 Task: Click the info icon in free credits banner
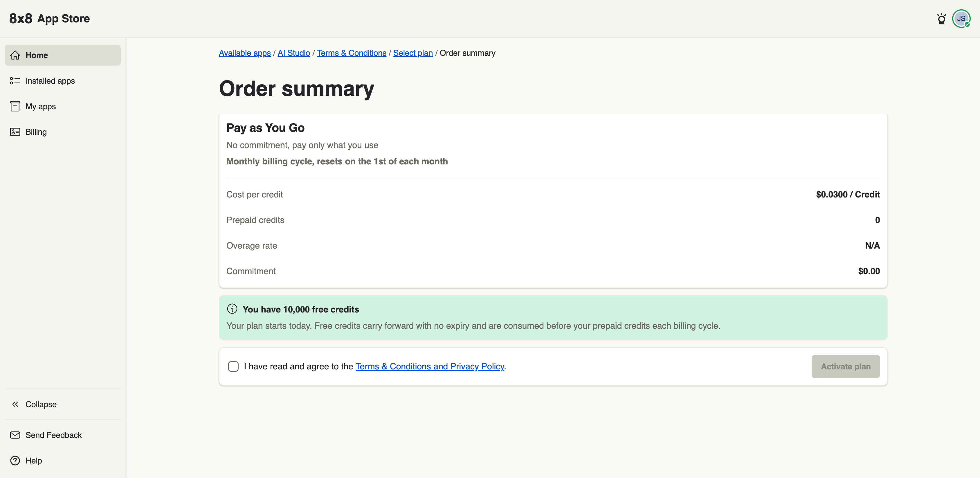tap(232, 309)
